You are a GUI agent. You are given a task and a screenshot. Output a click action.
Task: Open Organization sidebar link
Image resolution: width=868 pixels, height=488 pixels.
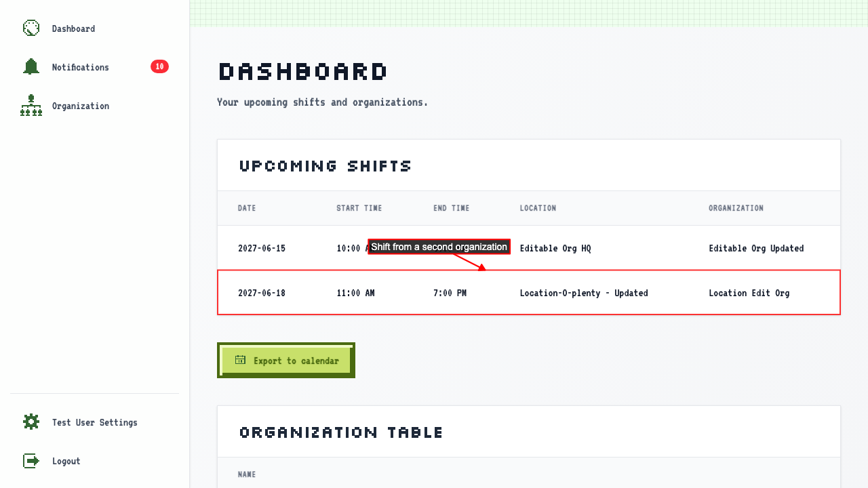[81, 106]
